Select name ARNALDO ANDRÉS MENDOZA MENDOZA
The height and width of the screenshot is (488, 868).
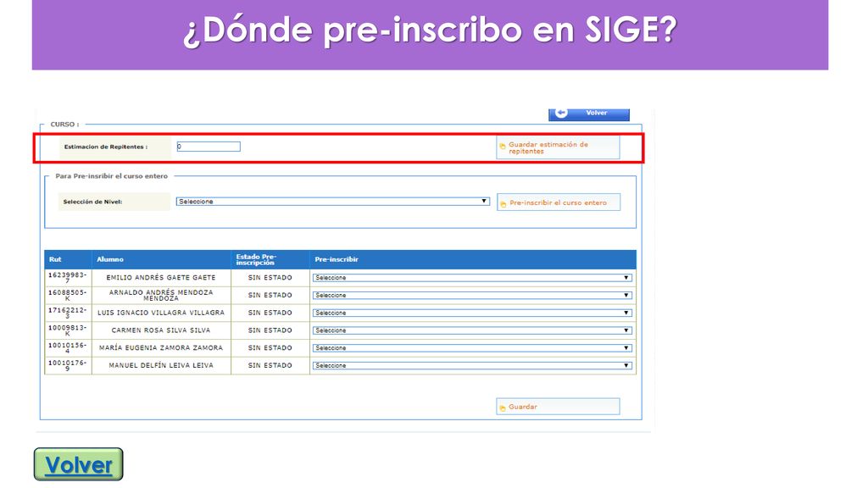coord(161,296)
